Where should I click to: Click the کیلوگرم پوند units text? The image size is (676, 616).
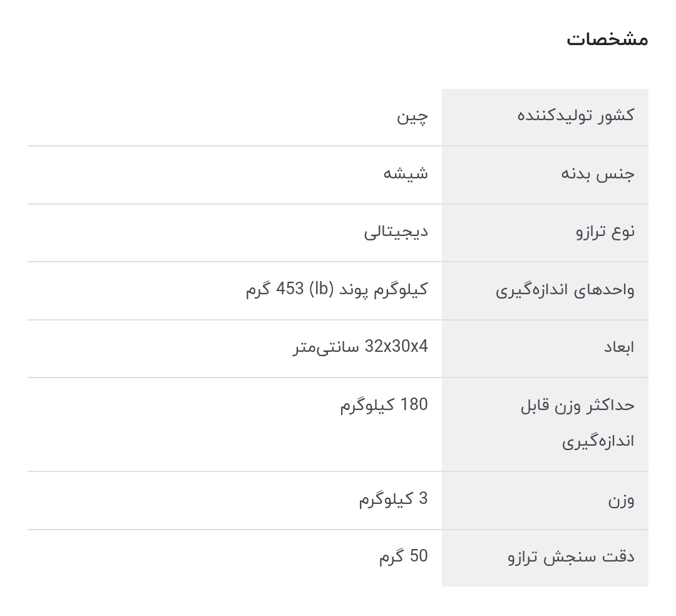pos(384,289)
